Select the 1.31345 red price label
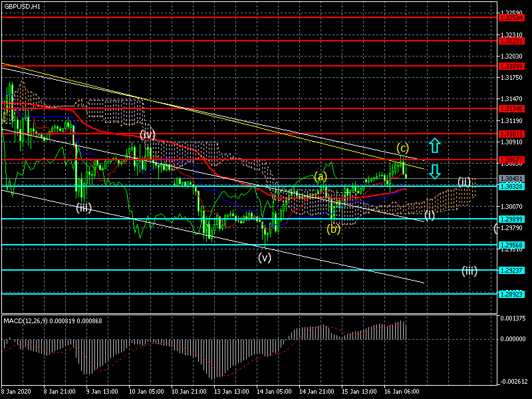This screenshot has height=399, width=532. 511,109
